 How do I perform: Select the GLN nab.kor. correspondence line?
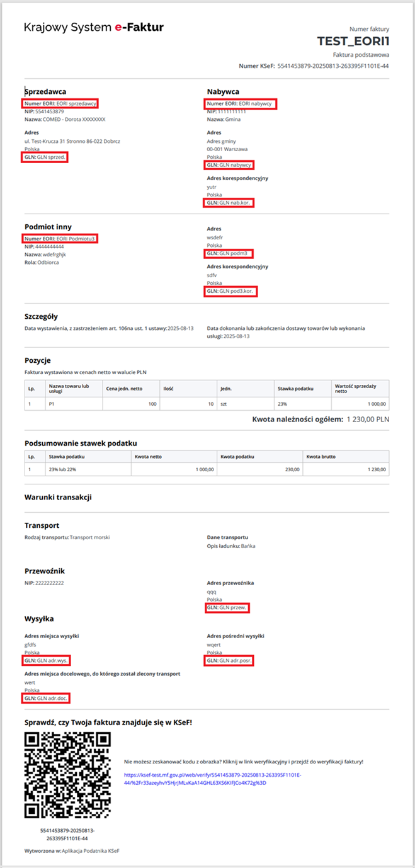point(230,203)
